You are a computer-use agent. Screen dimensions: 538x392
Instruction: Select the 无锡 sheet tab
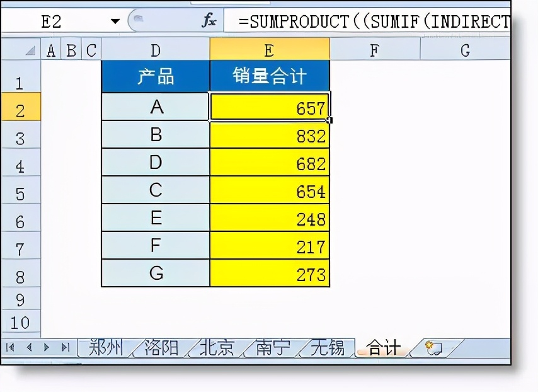[x=326, y=347]
